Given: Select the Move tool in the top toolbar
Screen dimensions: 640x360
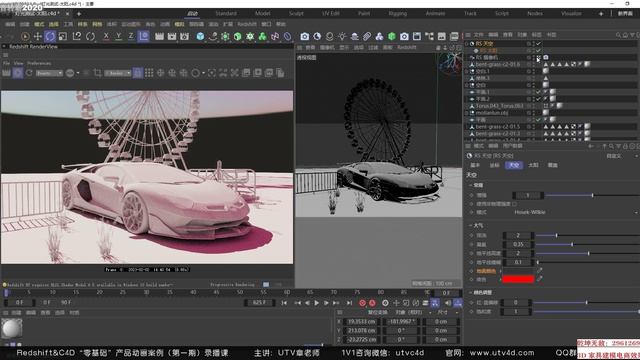Looking at the screenshot, I should pyautogui.click(x=38, y=36).
